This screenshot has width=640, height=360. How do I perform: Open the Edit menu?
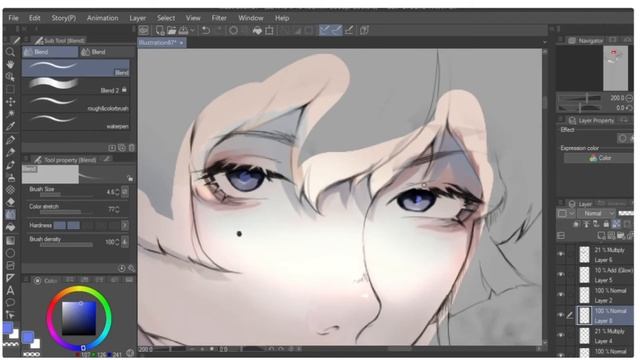(x=35, y=18)
